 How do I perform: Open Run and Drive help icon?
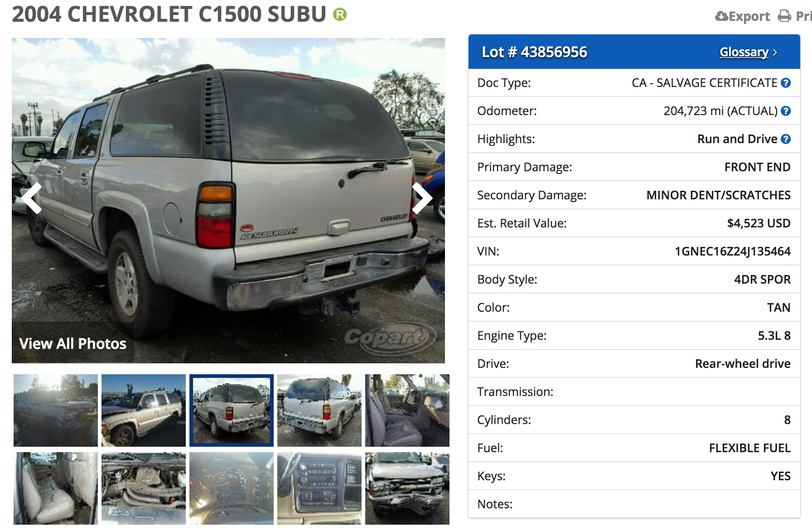point(786,139)
